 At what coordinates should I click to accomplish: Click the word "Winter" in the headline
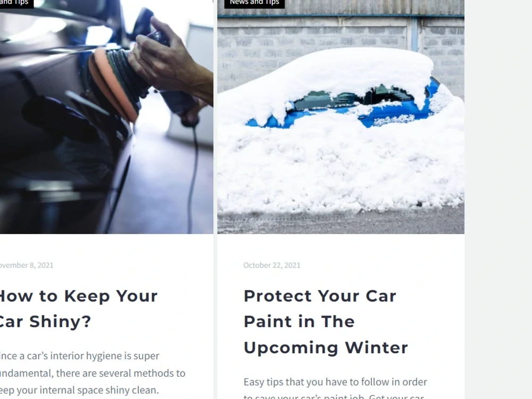376,348
